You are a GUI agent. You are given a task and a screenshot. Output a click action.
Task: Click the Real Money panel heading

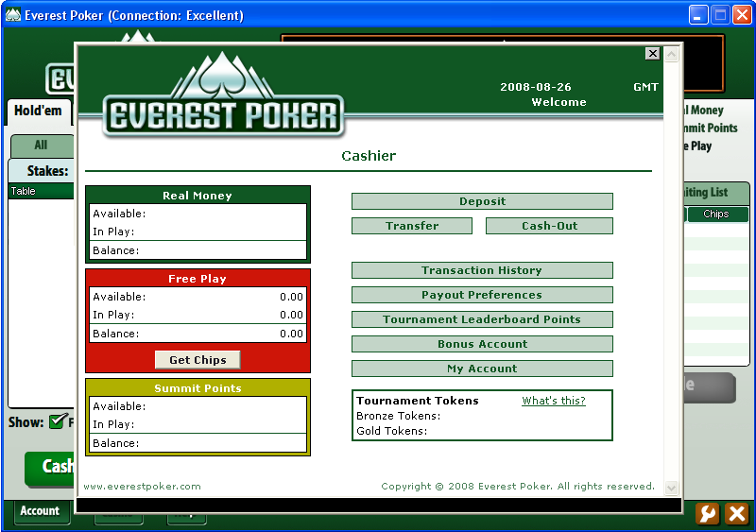point(198,196)
